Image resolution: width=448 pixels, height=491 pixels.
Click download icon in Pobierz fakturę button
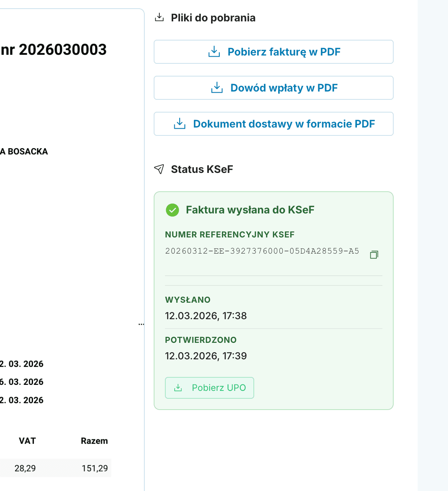(x=214, y=52)
